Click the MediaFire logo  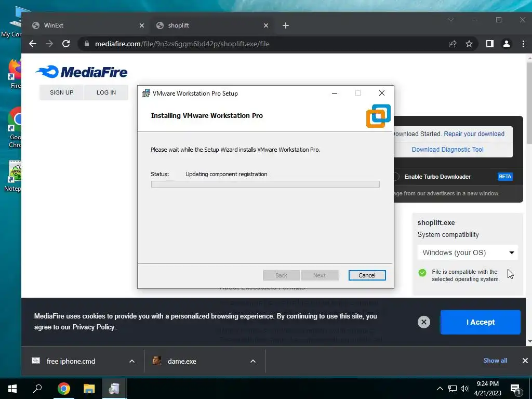(x=82, y=72)
